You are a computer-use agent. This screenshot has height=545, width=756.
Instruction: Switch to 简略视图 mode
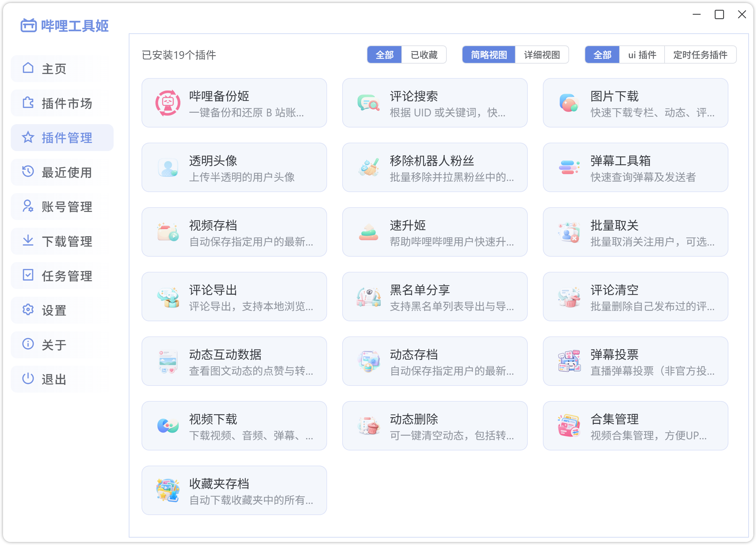coord(489,55)
